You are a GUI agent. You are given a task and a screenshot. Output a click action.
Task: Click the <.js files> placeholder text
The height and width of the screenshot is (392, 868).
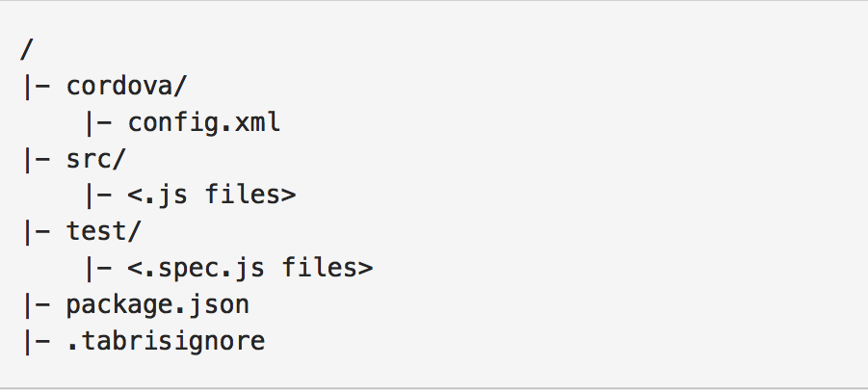coord(212,195)
